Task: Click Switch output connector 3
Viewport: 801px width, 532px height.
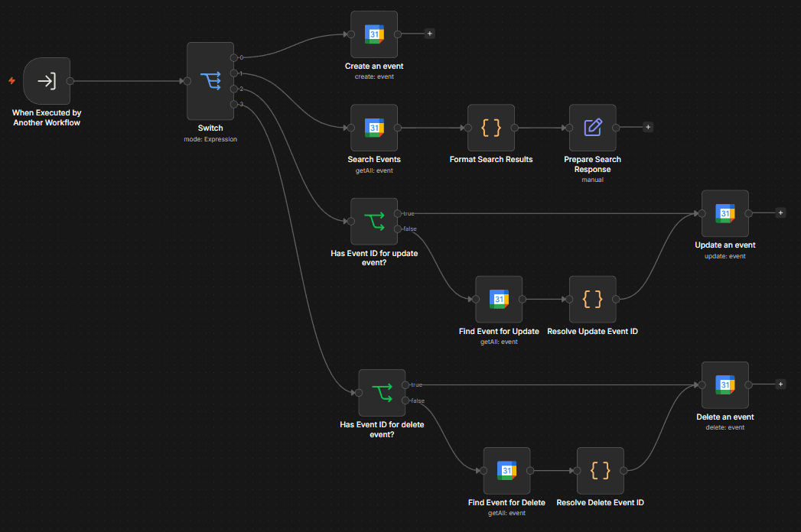Action: click(x=234, y=105)
